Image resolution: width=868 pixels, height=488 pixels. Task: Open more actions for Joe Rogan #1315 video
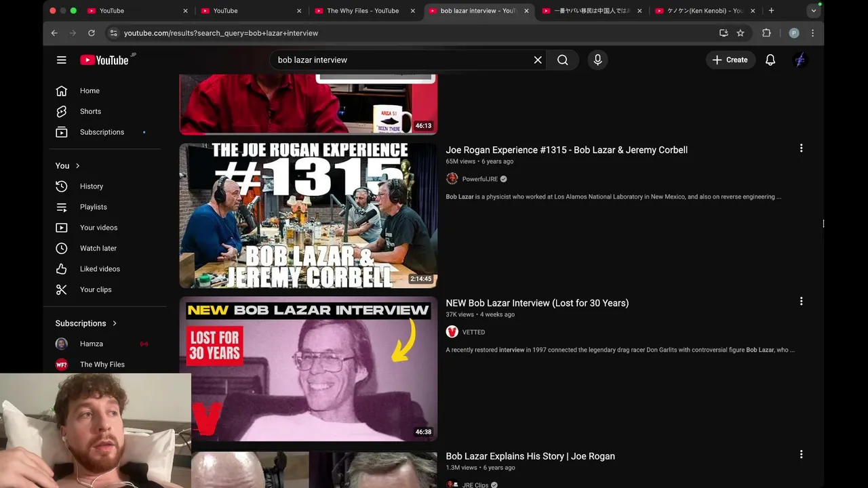(801, 148)
